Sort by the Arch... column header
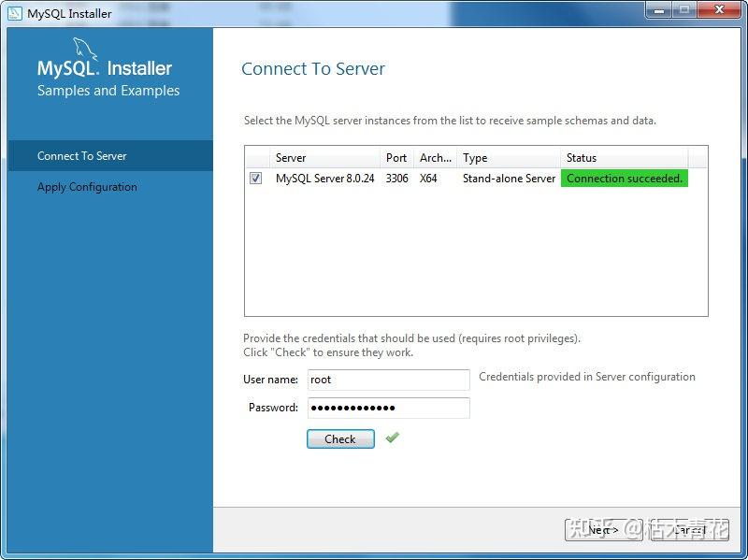748x560 pixels. (x=435, y=157)
